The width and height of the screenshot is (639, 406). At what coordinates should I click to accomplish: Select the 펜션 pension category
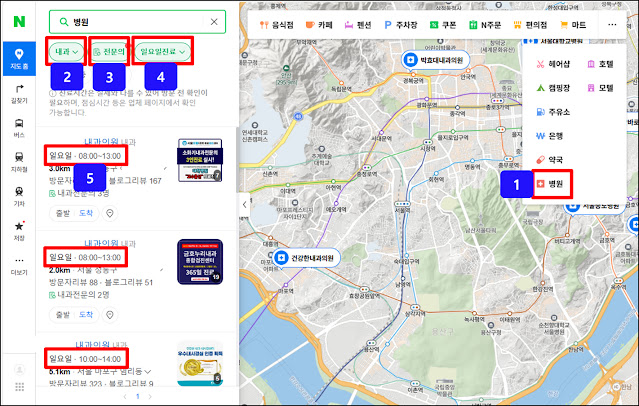(x=358, y=25)
